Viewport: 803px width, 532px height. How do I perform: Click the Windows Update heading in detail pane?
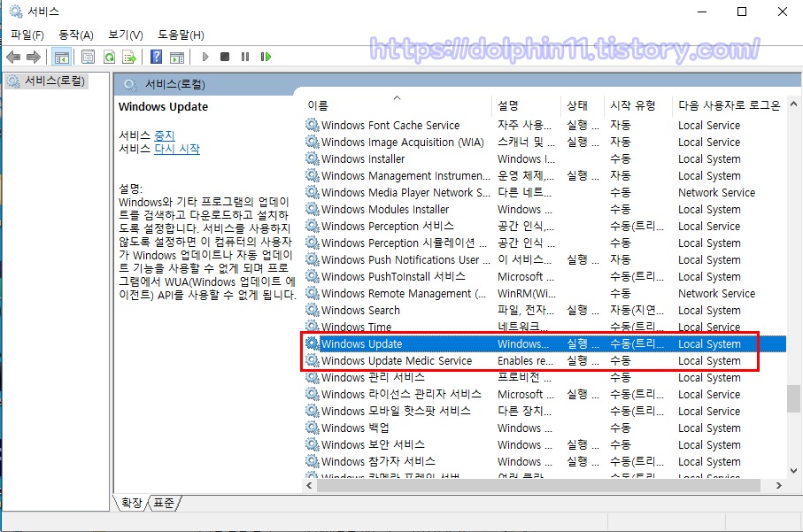pos(164,107)
